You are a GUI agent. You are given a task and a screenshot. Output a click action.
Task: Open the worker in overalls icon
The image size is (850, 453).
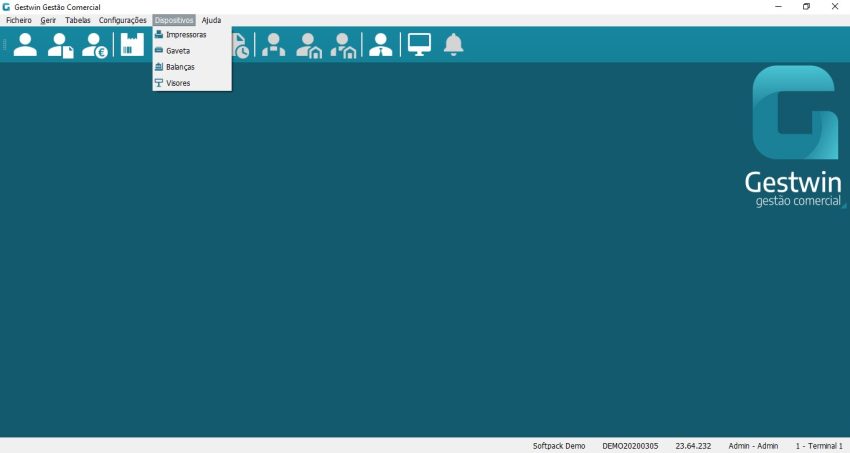(273, 45)
